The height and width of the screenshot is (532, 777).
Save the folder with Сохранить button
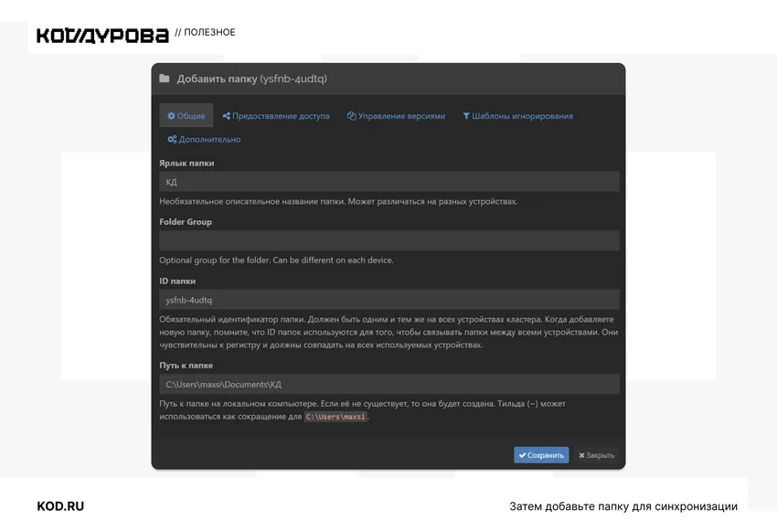(x=541, y=455)
